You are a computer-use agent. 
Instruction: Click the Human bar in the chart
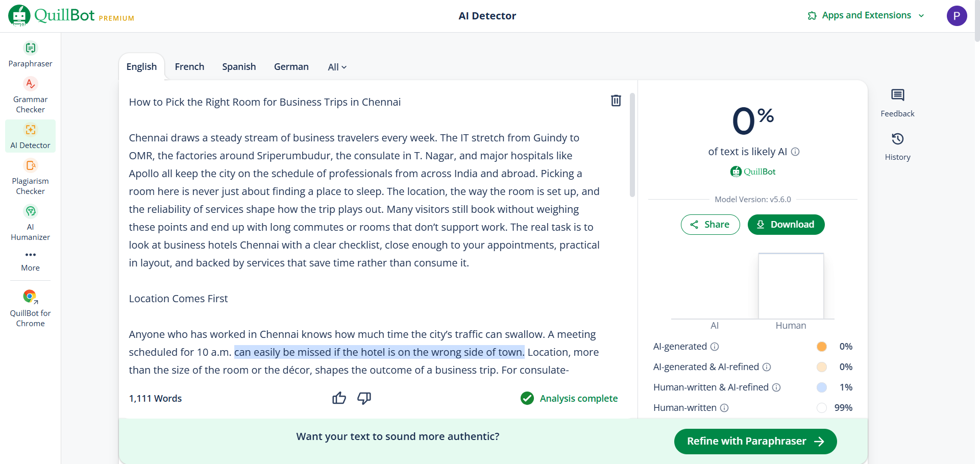coord(791,286)
